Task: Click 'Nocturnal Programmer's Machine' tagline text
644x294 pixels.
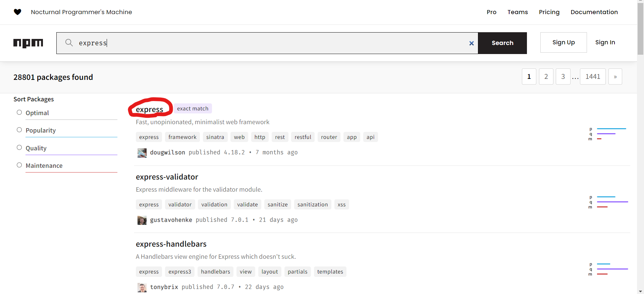Action: [82, 12]
